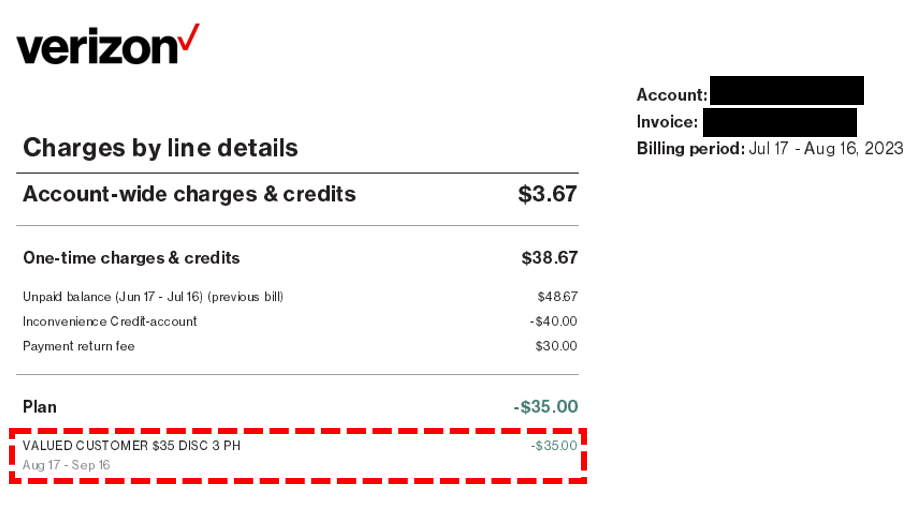This screenshot has width=916, height=512.
Task: Click the Billing period date text
Action: [826, 148]
